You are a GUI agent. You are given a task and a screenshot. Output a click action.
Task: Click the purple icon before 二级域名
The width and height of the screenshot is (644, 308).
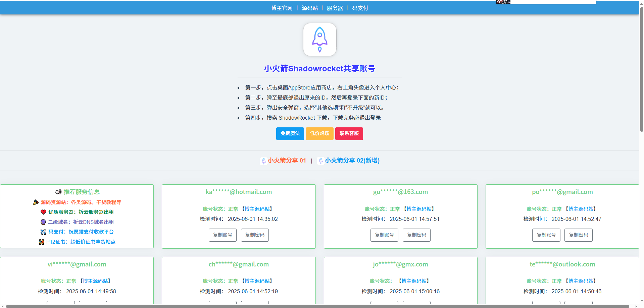(x=43, y=222)
